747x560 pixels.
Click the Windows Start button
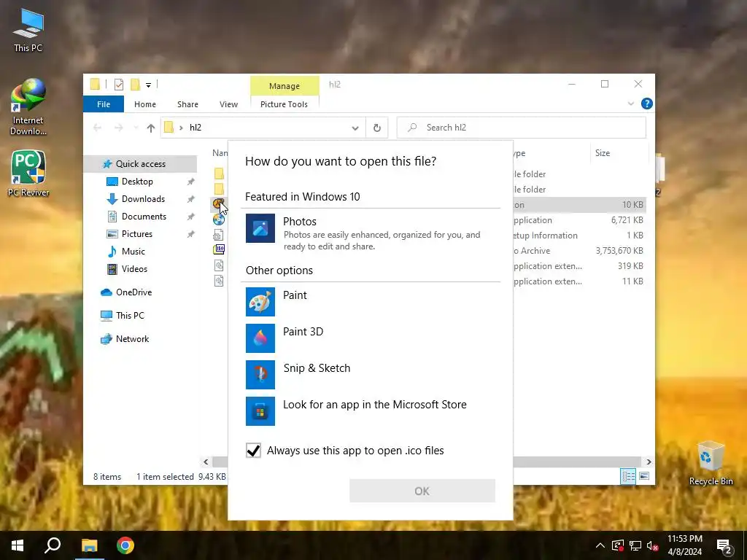[x=18, y=545]
